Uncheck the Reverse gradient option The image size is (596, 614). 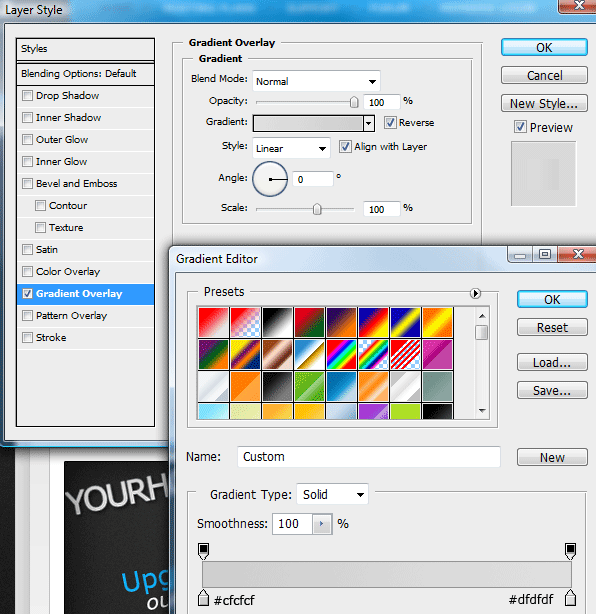click(x=390, y=123)
